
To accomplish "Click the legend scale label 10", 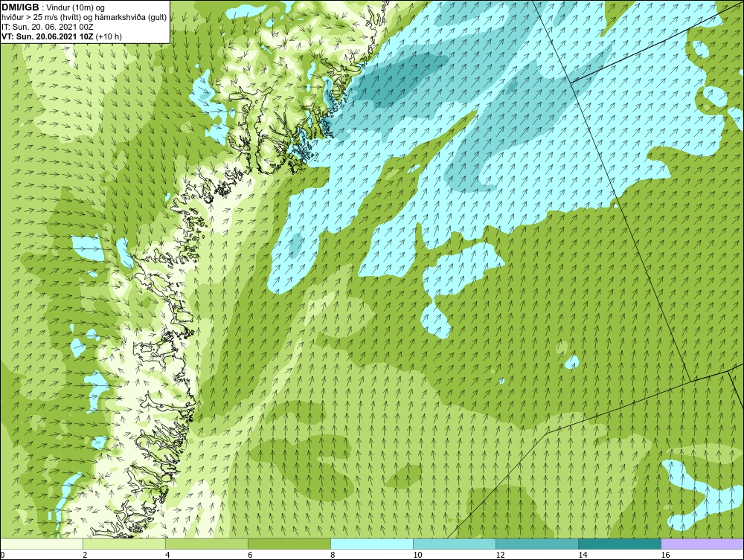I will [417, 555].
